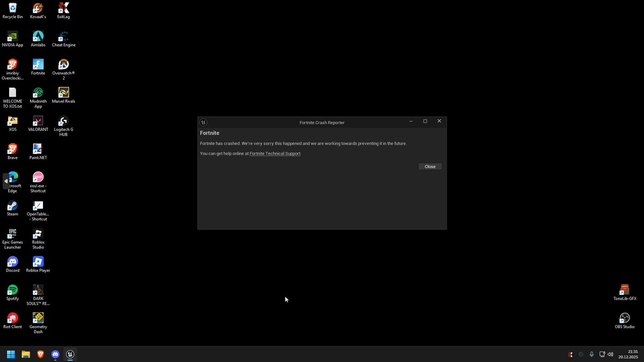This screenshot has height=362, width=644.
Task: Select the Aimlabs desktop shortcut
Action: 38,39
